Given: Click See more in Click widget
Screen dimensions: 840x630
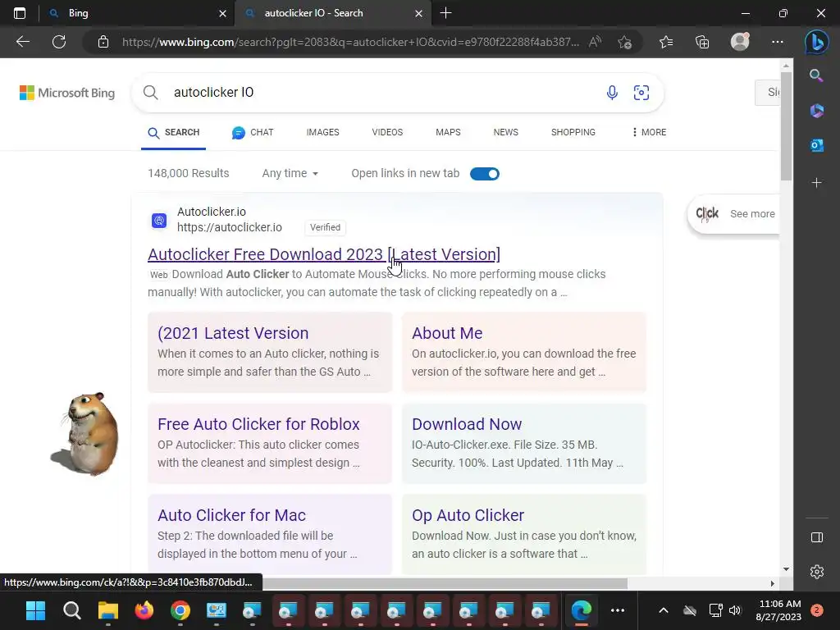Looking at the screenshot, I should click(x=752, y=214).
